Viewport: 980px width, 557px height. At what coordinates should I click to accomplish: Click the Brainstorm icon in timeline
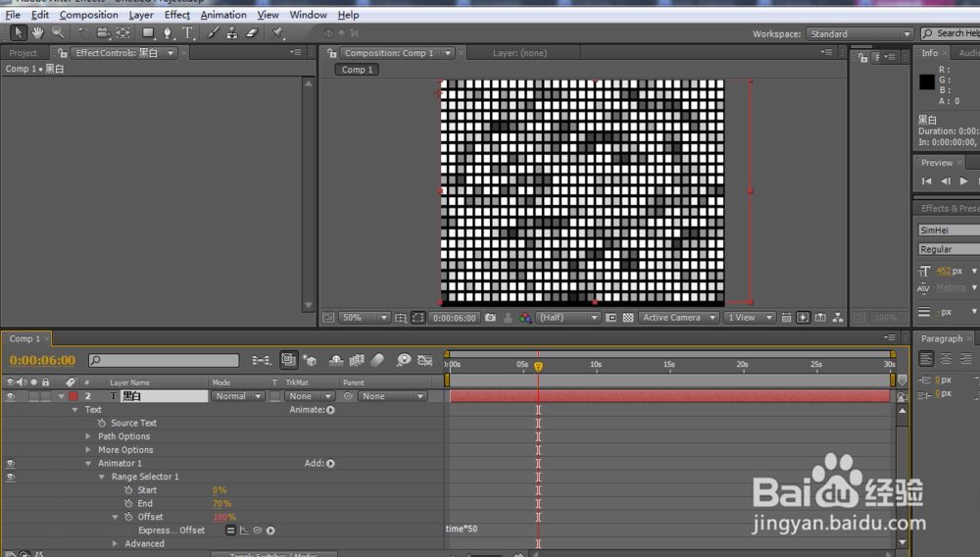[404, 360]
